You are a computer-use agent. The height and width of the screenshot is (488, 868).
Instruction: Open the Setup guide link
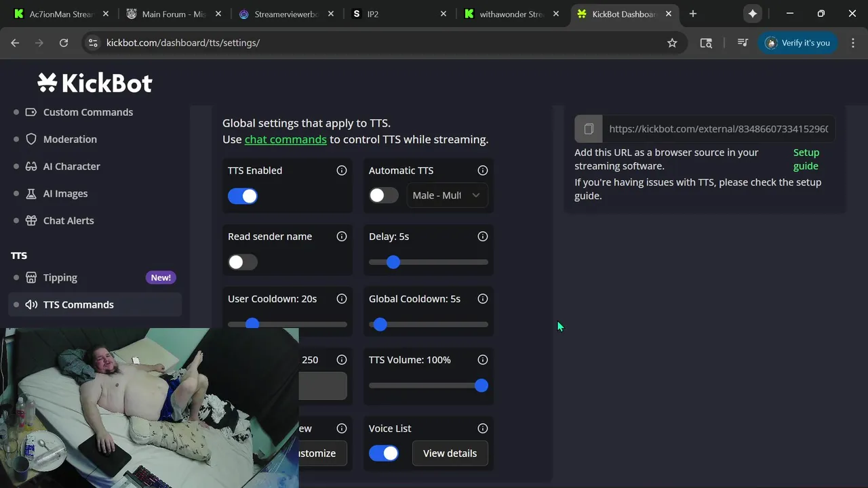806,159
